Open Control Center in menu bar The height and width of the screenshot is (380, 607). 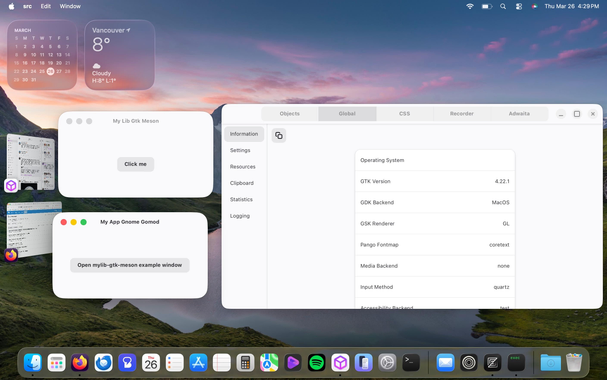(x=519, y=6)
